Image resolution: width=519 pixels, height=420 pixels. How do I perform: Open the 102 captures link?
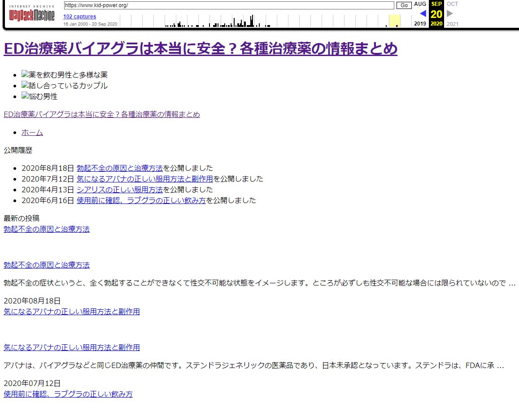pyautogui.click(x=79, y=17)
